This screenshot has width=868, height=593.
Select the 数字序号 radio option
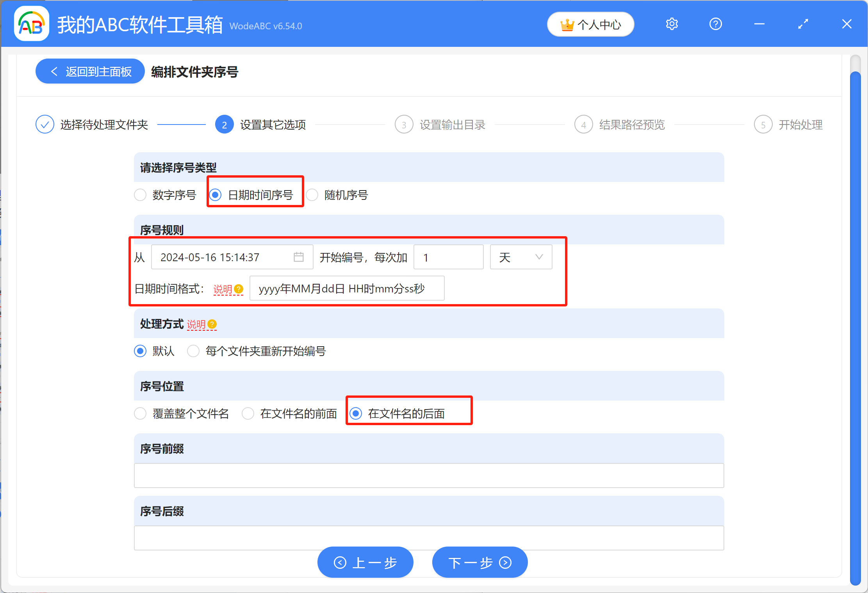click(140, 195)
